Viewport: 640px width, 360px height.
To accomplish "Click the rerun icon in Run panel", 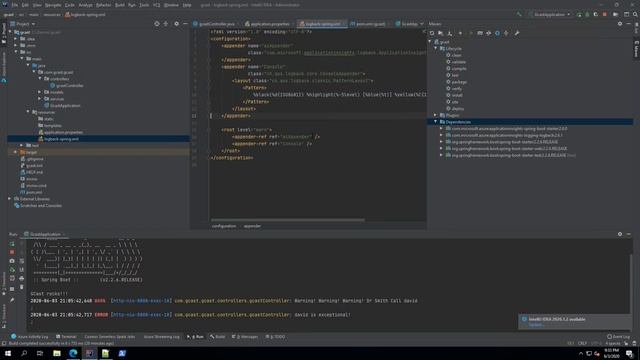I will point(12,244).
